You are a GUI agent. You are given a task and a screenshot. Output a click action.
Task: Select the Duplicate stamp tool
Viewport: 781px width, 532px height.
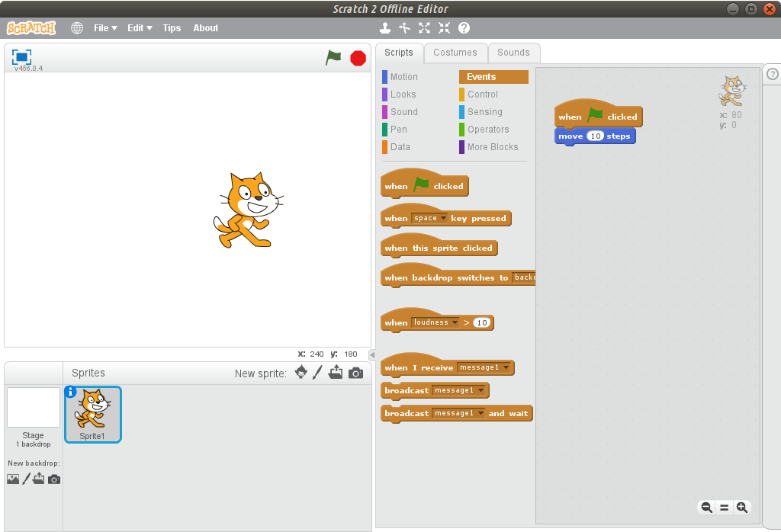pyautogui.click(x=385, y=27)
